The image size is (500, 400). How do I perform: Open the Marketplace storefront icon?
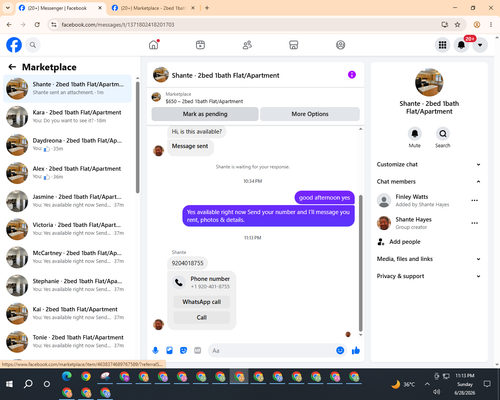tap(294, 45)
